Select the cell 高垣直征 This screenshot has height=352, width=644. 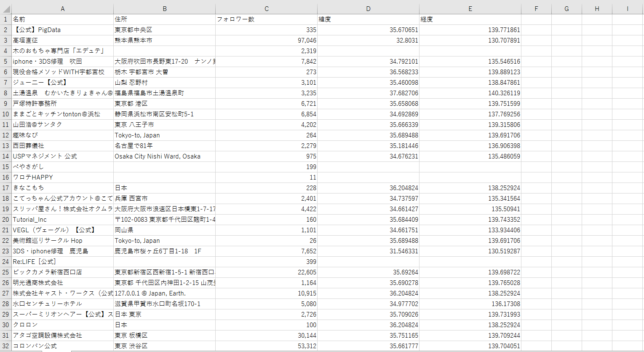tap(63, 40)
